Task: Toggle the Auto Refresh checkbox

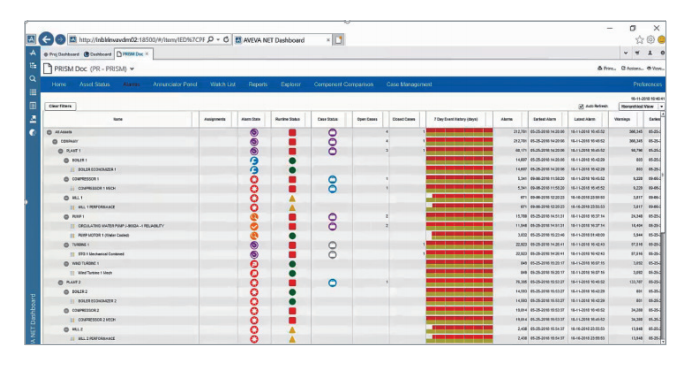Action: 581,106
